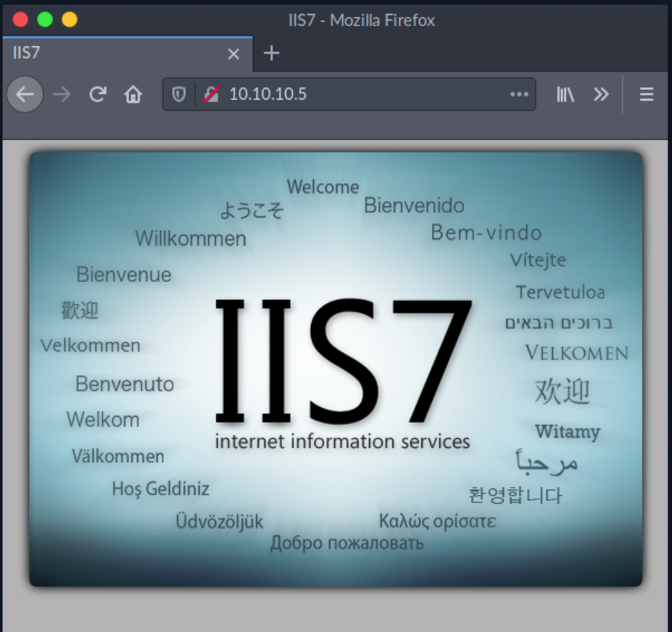Click the green window button
This screenshot has width=672, height=632.
(45, 19)
